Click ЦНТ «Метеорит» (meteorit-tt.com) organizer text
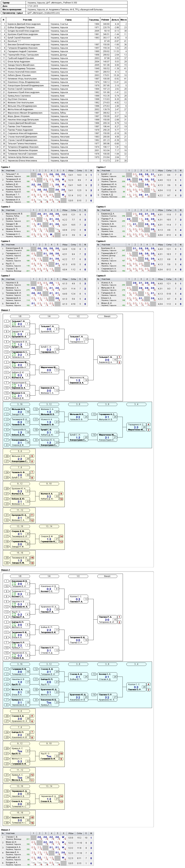 (43, 13)
